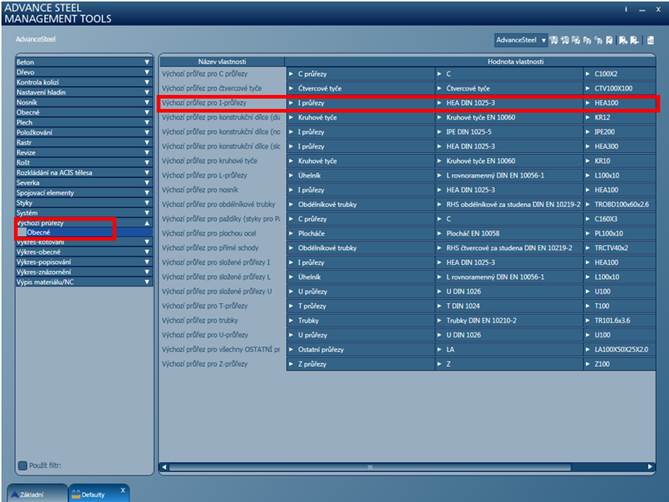669x502 pixels.
Task: Open the Z100 profile value
Action: point(619,364)
